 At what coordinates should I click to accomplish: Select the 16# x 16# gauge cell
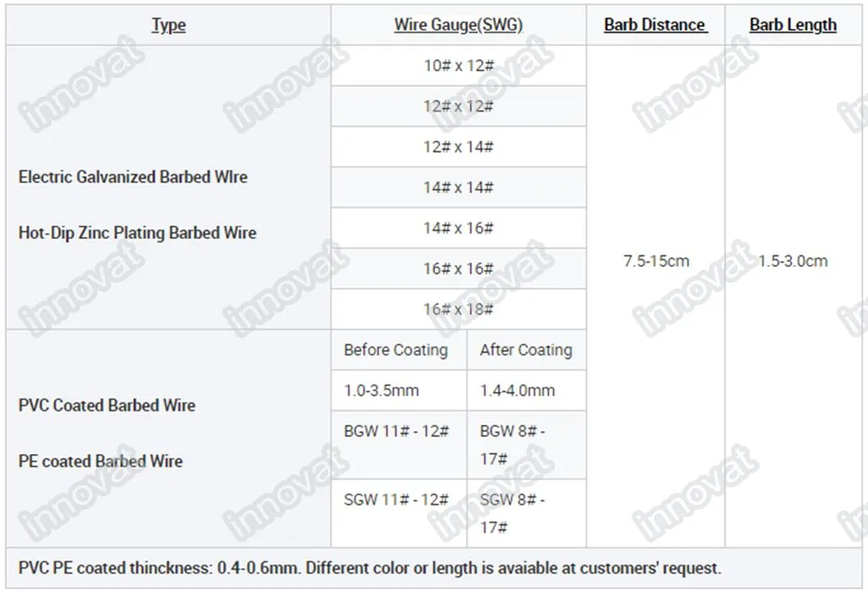[x=458, y=268]
